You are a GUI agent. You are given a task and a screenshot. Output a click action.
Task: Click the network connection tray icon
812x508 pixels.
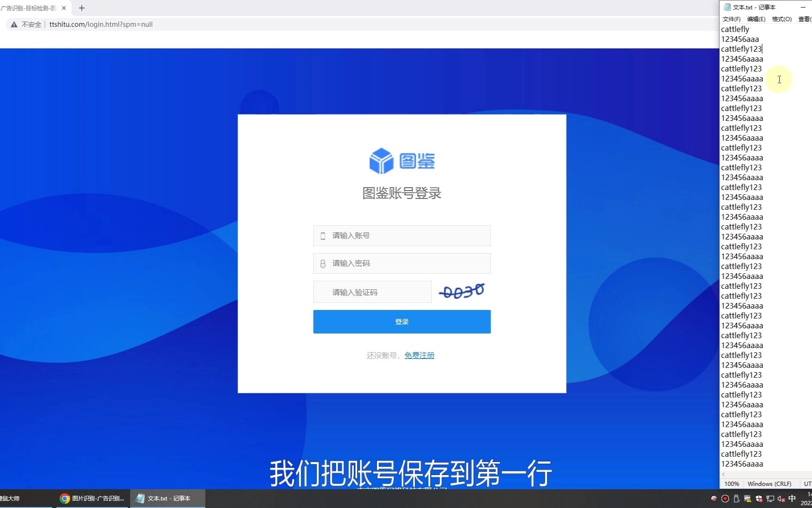(770, 499)
